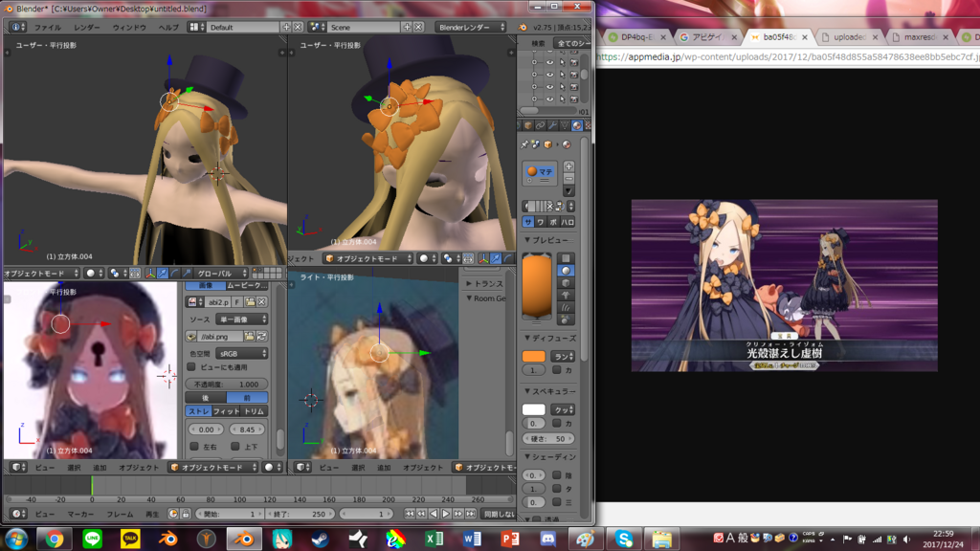Select flat plane preview type in material preview
Screen dimensions: 980x551
coord(565,258)
